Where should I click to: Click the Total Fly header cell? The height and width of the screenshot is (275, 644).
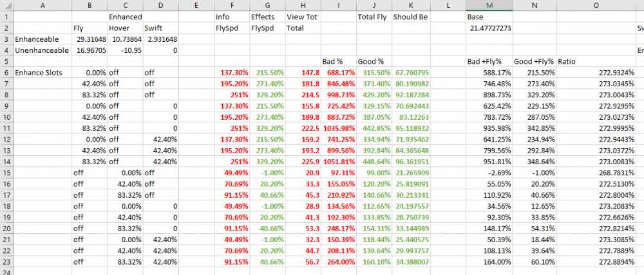(x=373, y=17)
